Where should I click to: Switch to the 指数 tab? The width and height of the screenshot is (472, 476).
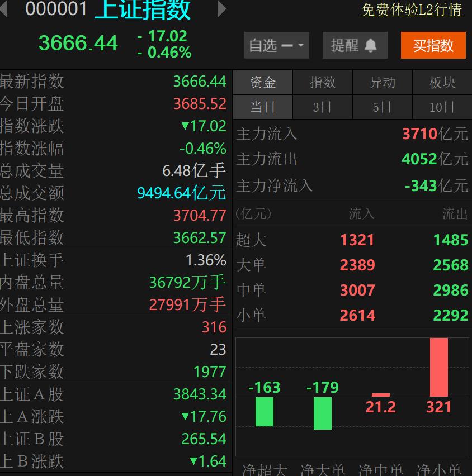(x=323, y=82)
